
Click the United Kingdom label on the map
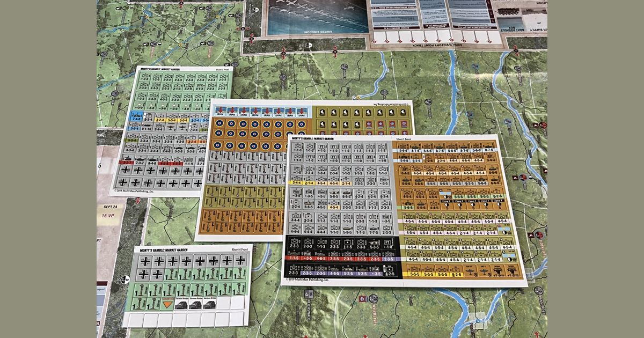click(316, 32)
